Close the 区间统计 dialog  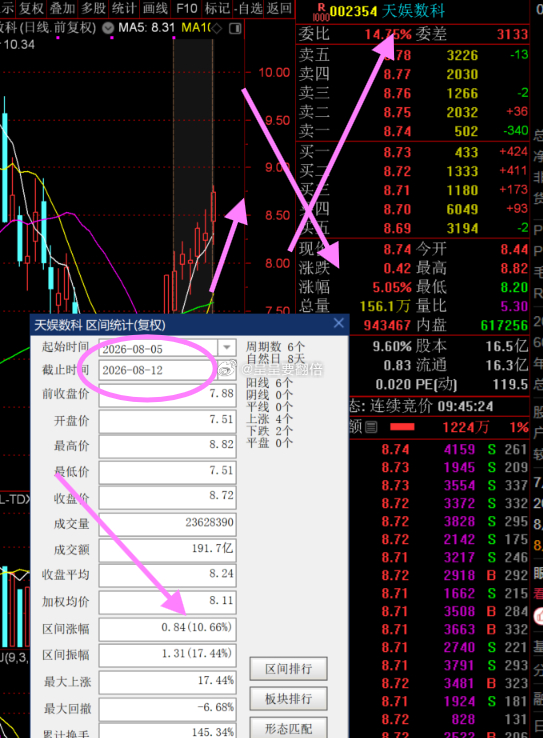pyautogui.click(x=339, y=323)
